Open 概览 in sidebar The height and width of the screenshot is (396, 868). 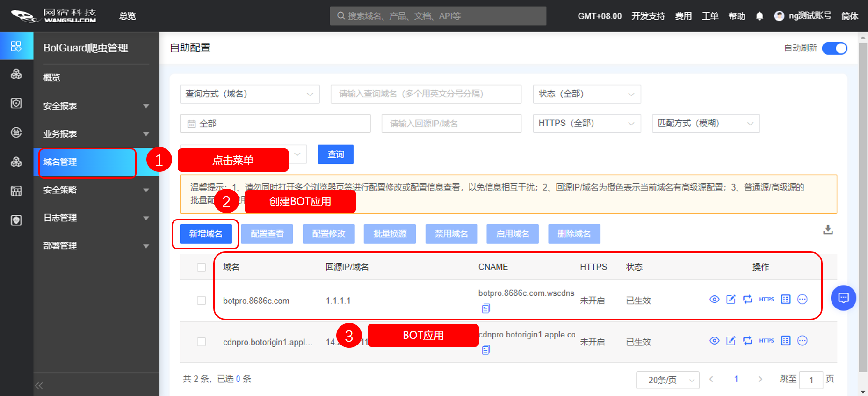(52, 78)
